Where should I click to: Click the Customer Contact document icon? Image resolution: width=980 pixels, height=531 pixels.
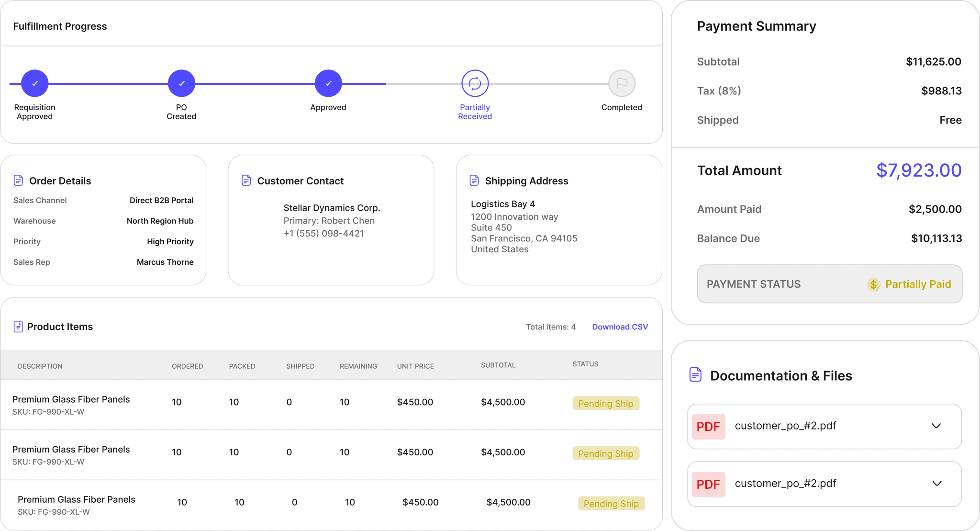coord(246,181)
